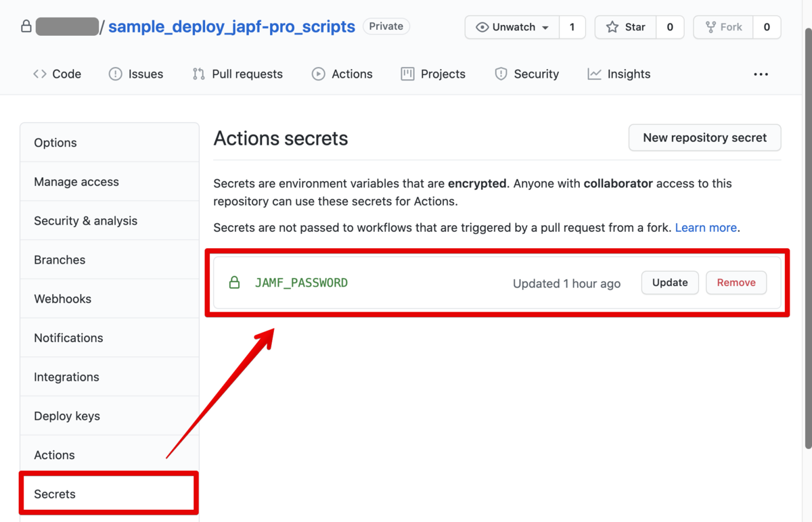Click the Unwatch button

click(x=512, y=27)
